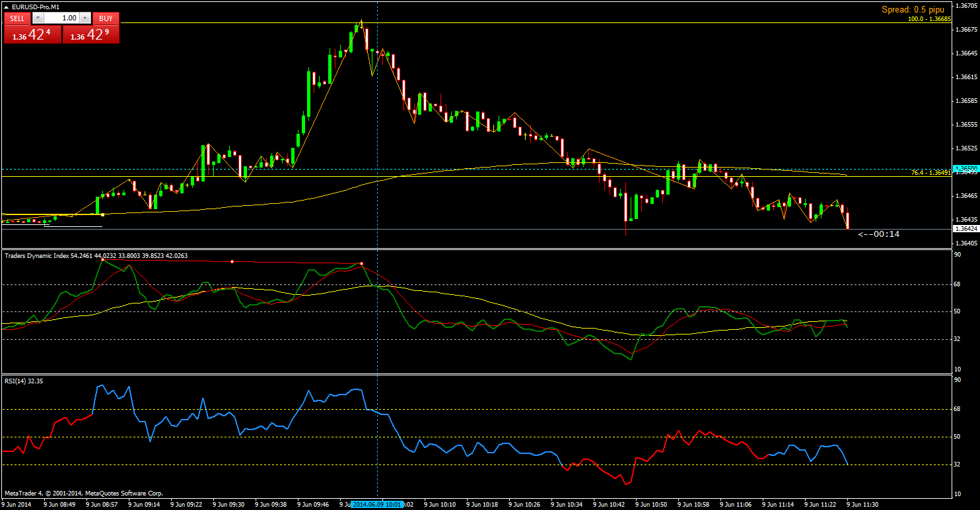The width and height of the screenshot is (980, 510).
Task: Select the 76.4 Fibonacci level label
Action: coord(930,173)
